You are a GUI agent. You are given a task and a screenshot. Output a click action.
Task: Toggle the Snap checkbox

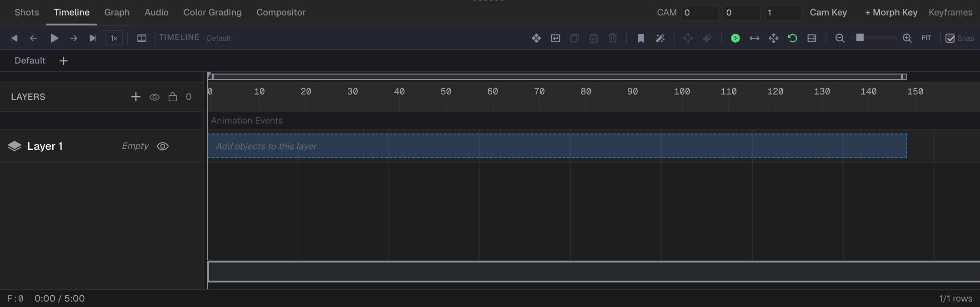pos(950,38)
